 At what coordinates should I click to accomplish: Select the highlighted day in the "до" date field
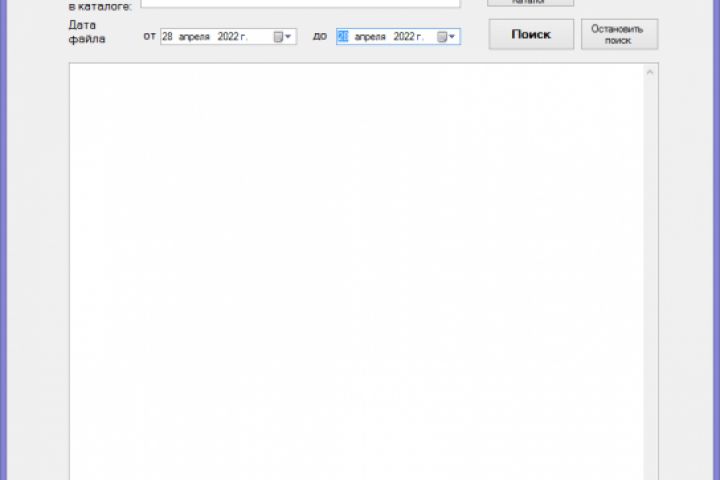(343, 37)
